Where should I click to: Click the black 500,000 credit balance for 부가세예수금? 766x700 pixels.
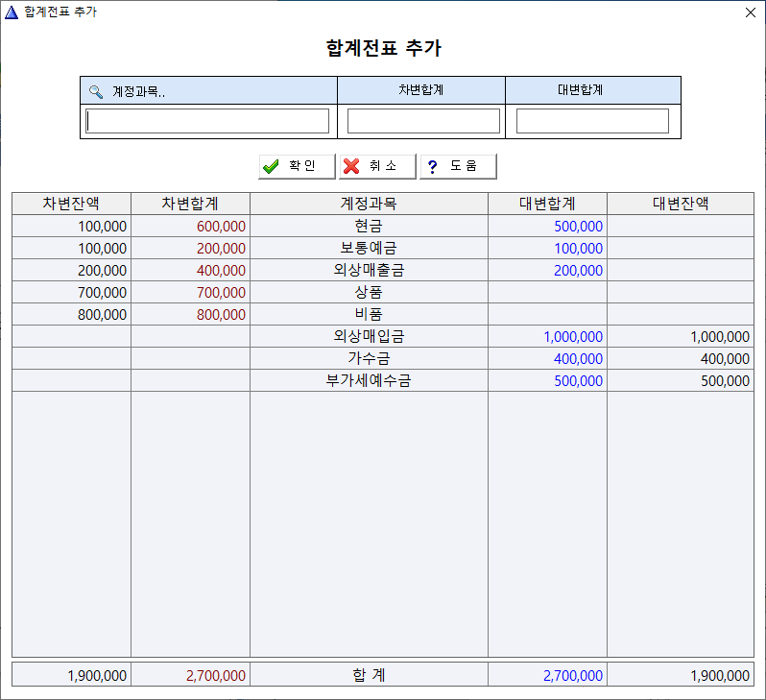coord(725,380)
